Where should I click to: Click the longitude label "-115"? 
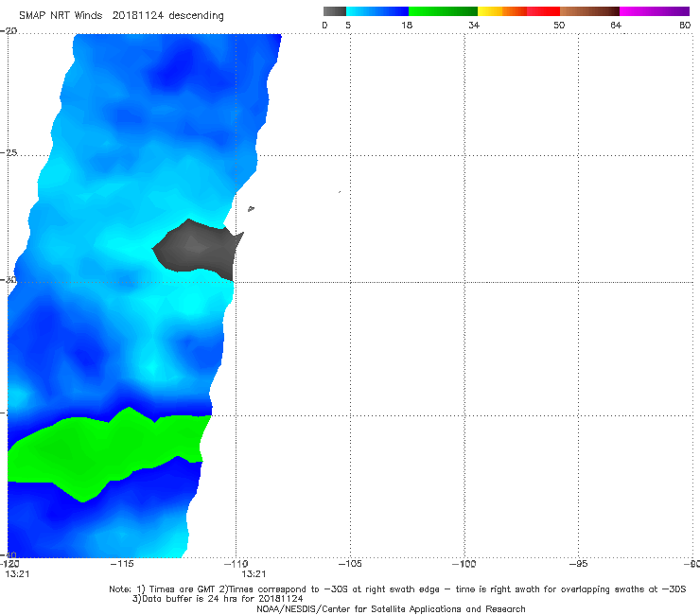pos(122,564)
